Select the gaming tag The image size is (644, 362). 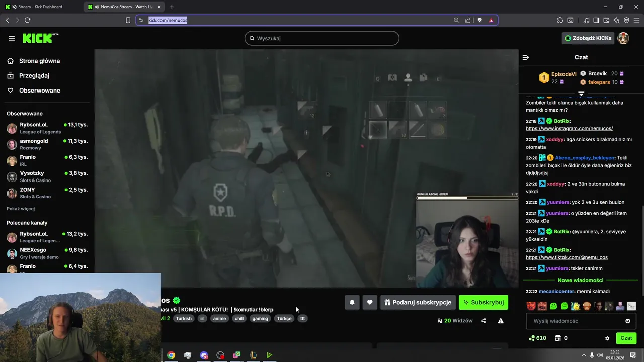(260, 318)
